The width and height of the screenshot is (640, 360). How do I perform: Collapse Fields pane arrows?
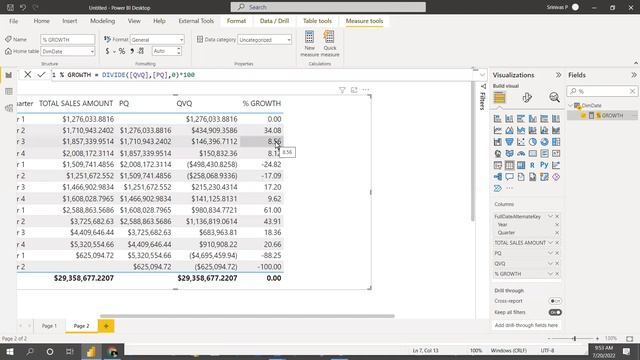pyautogui.click(x=633, y=75)
